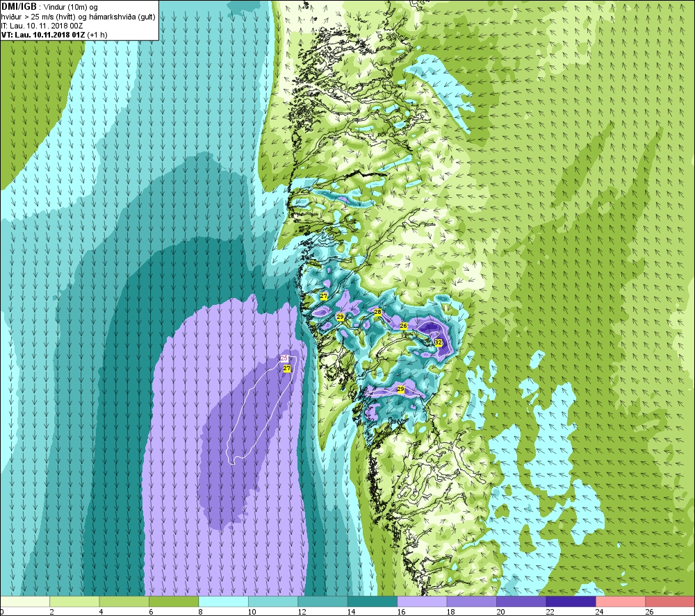Click the legend scale number 24

tap(600, 612)
